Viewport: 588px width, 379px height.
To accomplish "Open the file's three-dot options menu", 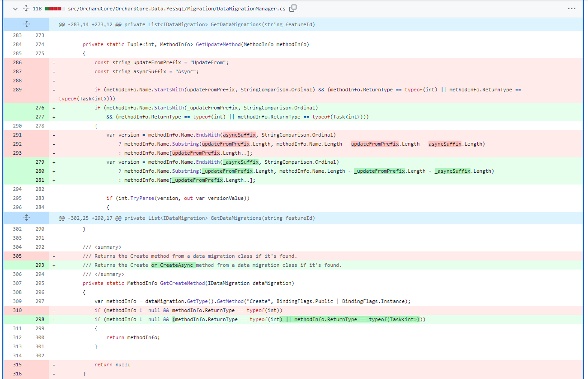I will (x=572, y=9).
